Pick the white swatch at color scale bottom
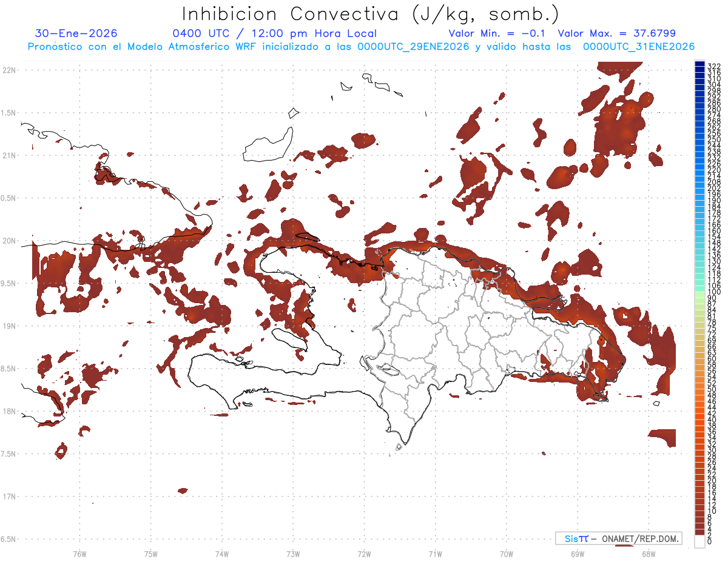This screenshot has width=728, height=562. (700, 542)
